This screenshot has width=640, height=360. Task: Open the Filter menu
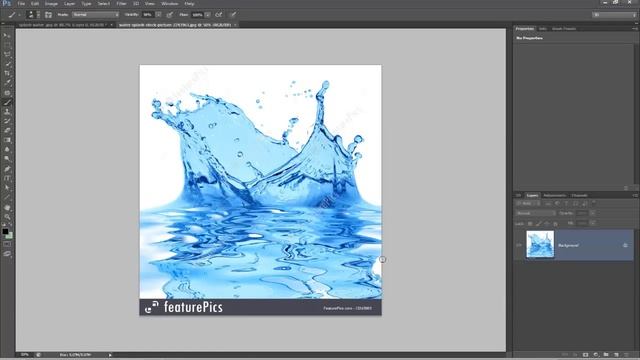[121, 4]
